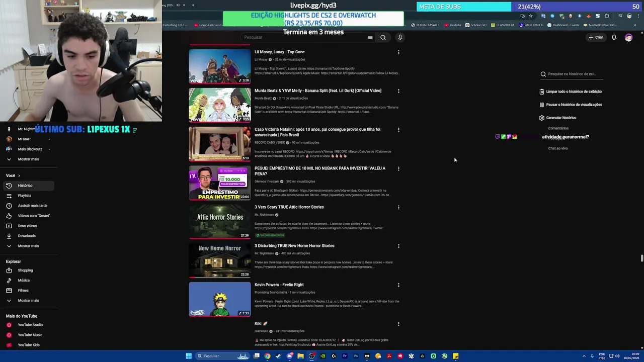Open Gerenciar histórico settings
Image resolution: width=644 pixels, height=362 pixels.
coord(557,118)
